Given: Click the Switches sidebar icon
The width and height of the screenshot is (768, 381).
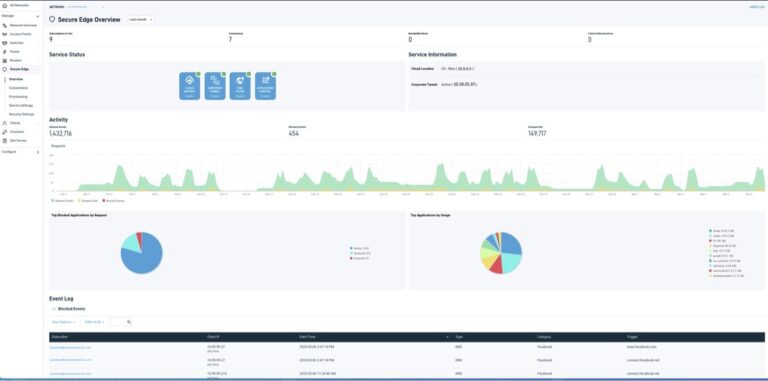Looking at the screenshot, I should click(x=4, y=43).
